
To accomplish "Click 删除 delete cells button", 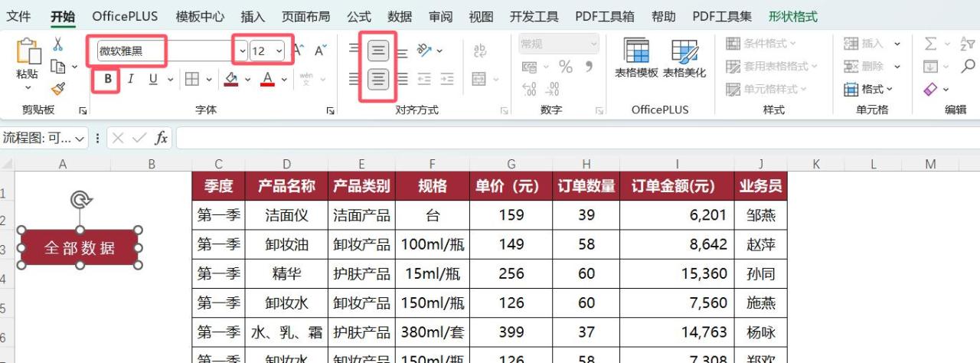I will (x=864, y=67).
